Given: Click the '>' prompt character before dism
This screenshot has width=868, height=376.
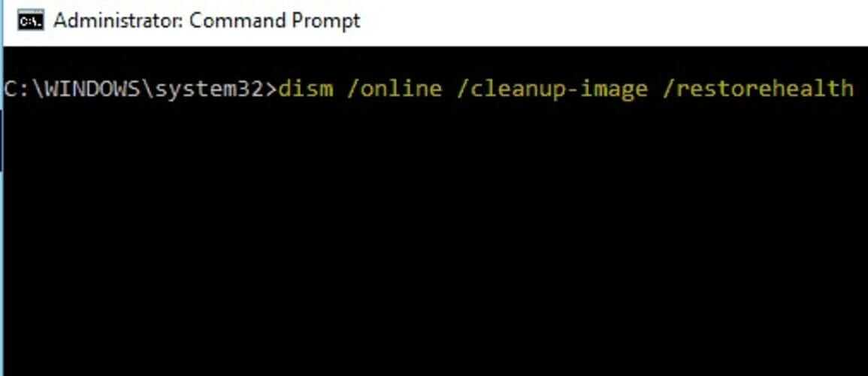Looking at the screenshot, I should [271, 89].
